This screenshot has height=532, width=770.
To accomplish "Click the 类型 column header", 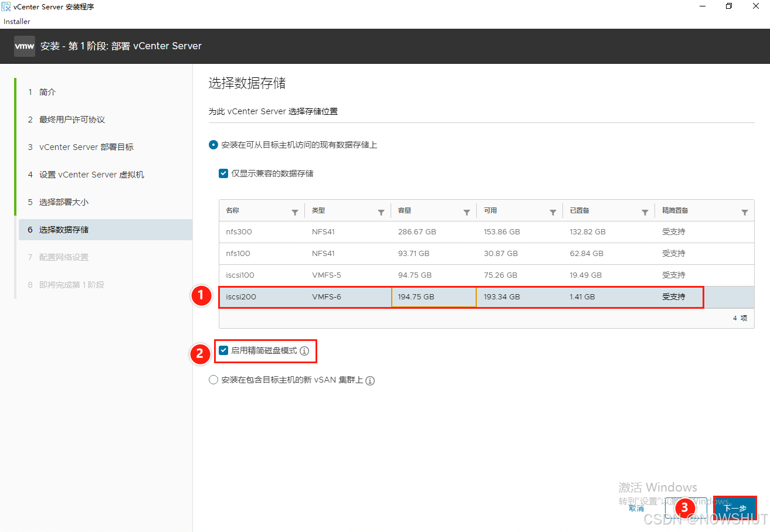I will [x=318, y=211].
